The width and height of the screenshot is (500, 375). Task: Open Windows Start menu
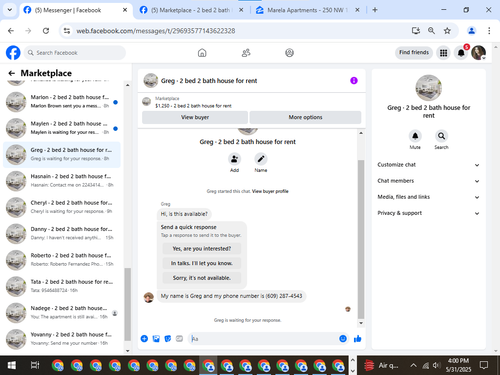[x=12, y=366]
